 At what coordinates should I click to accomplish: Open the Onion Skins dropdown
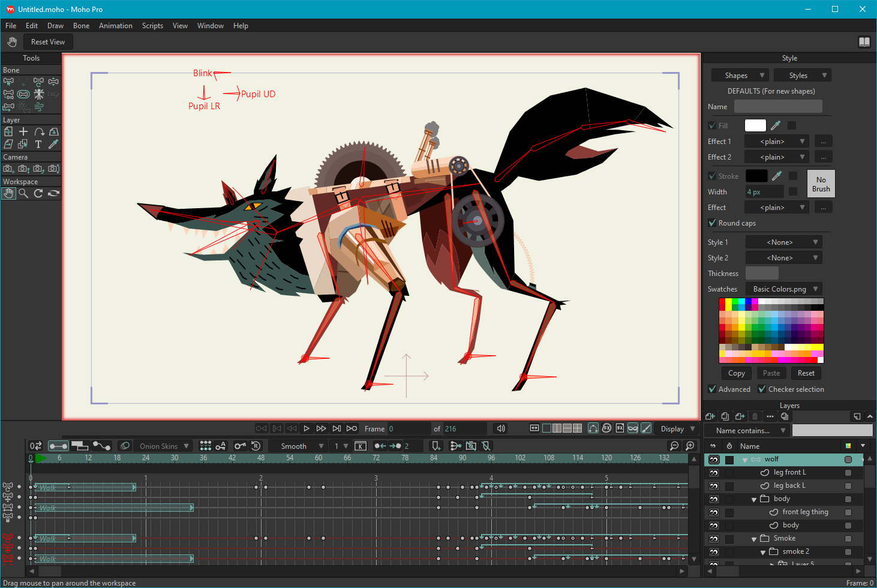coord(163,446)
